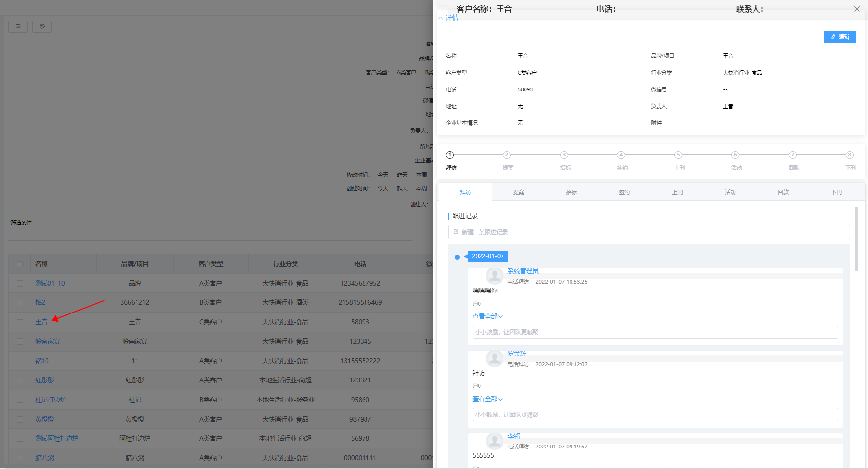Click the gear icon button in toolbar

(42, 26)
